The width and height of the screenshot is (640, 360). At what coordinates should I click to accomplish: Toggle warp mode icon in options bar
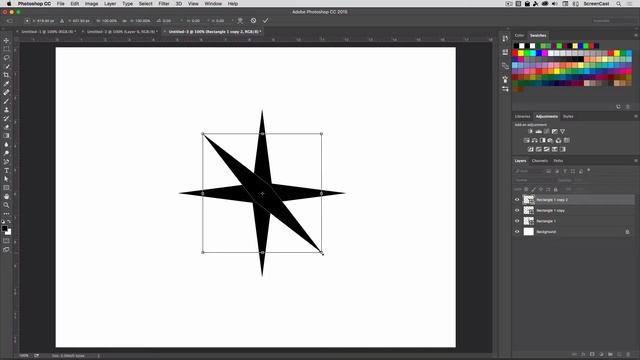pos(240,20)
